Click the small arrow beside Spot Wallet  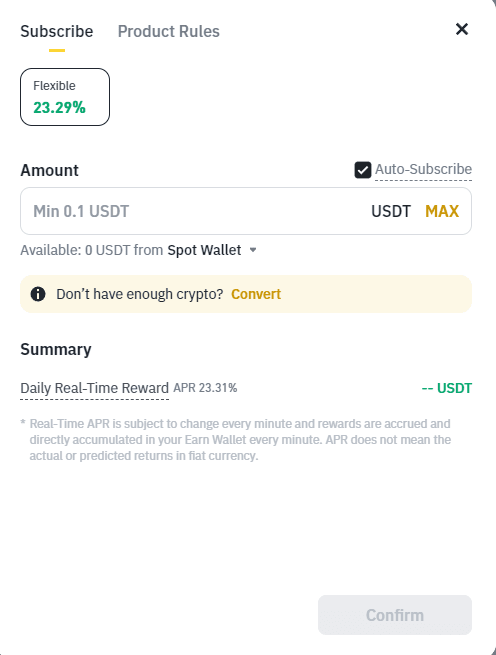[253, 250]
